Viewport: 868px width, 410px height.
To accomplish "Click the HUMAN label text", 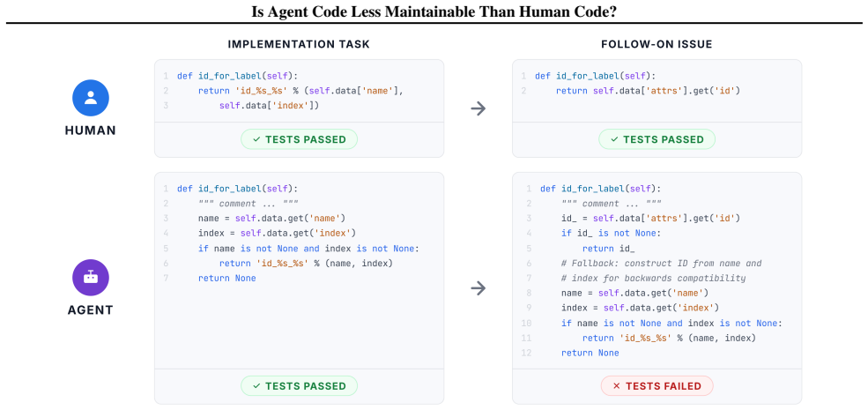I will 90,130.
